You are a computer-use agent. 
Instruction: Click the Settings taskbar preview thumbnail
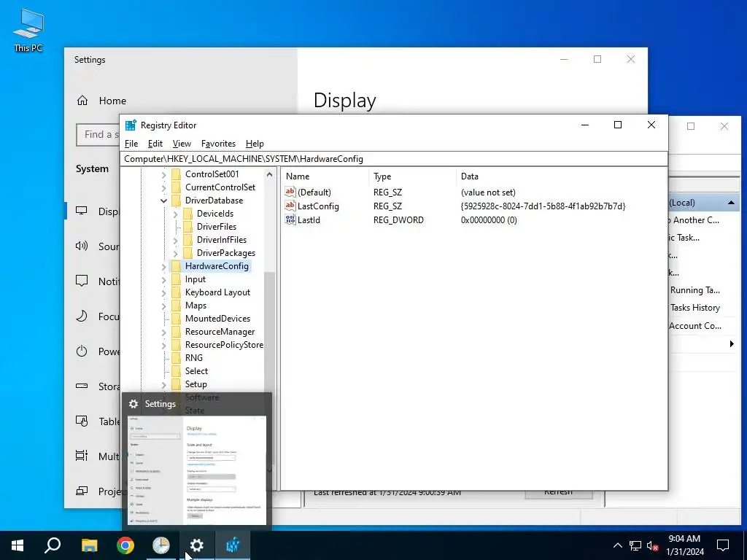pos(198,470)
